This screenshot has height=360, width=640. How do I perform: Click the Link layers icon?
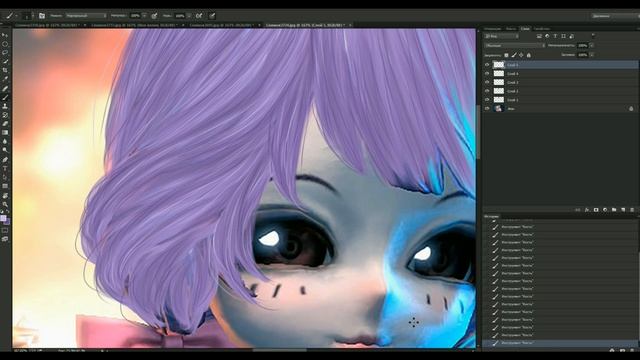(578, 209)
